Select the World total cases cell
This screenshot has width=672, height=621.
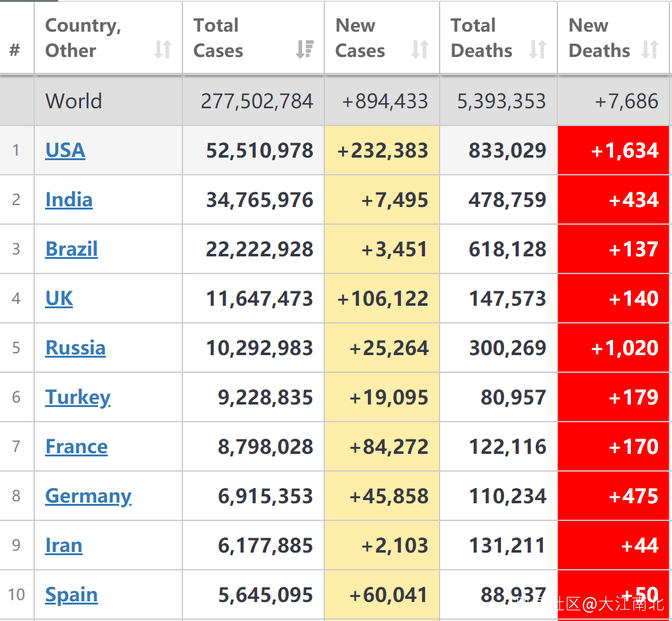257,101
